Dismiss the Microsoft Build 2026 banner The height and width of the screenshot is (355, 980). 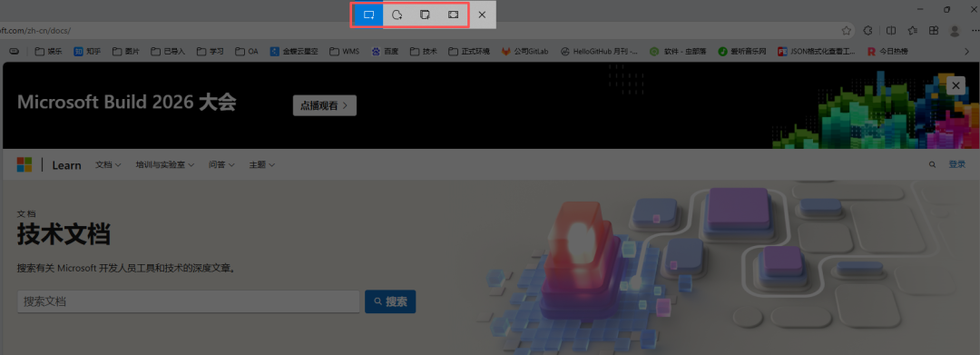tap(955, 85)
